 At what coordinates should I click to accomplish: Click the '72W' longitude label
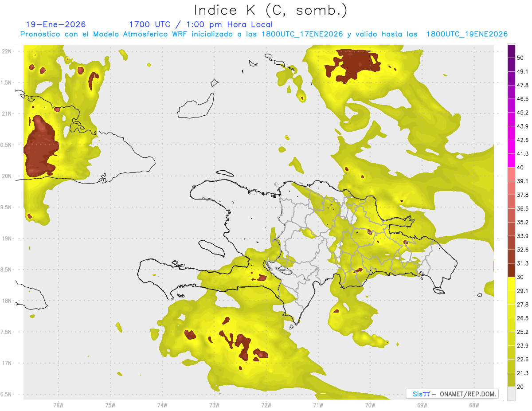tap(266, 405)
